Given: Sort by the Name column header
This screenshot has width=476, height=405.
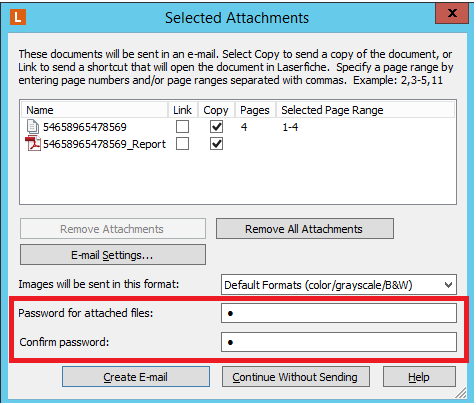Looking at the screenshot, I should 95,110.
